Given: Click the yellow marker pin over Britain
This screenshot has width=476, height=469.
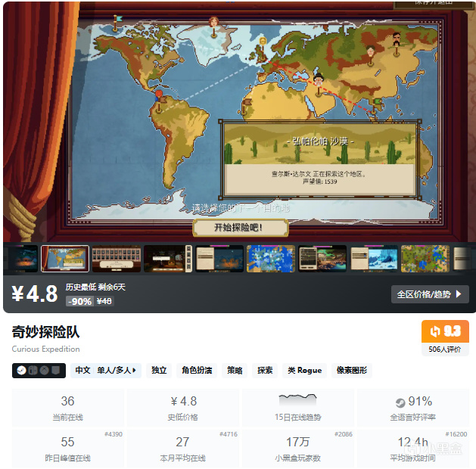Looking at the screenshot, I should (x=263, y=48).
